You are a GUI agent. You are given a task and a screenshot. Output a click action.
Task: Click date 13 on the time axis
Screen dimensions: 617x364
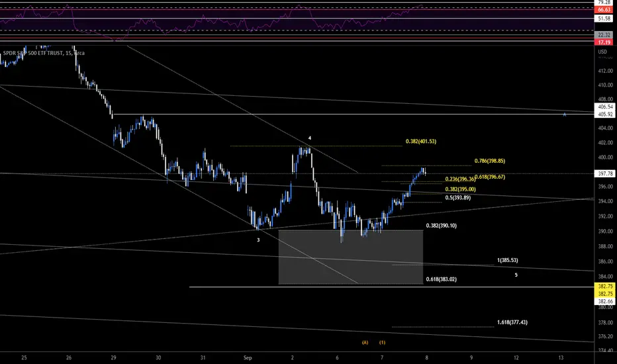(x=561, y=357)
